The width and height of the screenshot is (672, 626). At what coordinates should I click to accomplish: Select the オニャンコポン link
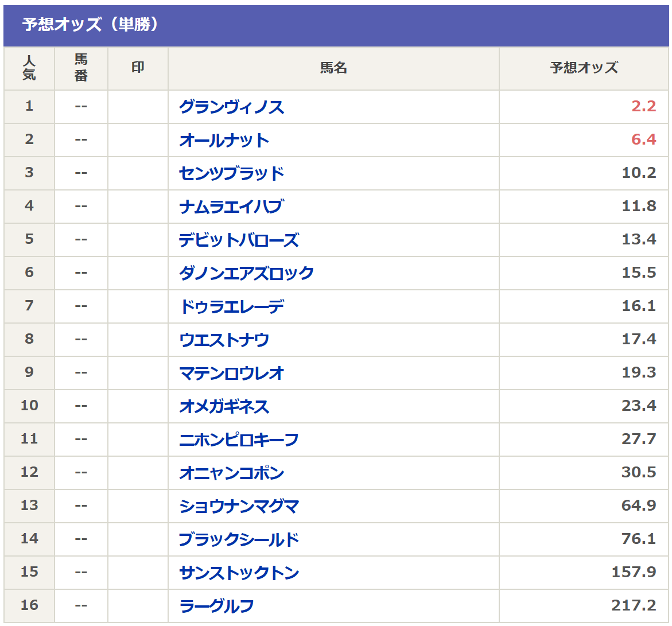(231, 473)
